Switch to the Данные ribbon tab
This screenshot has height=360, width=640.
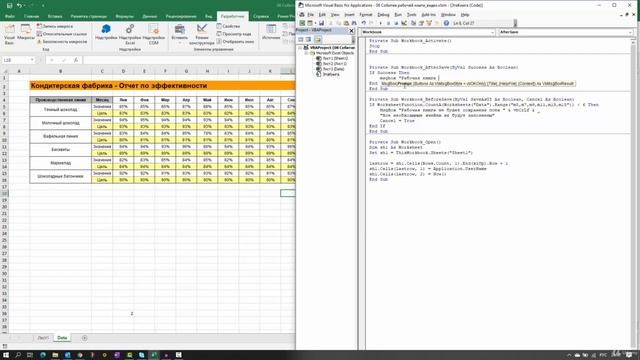(149, 16)
